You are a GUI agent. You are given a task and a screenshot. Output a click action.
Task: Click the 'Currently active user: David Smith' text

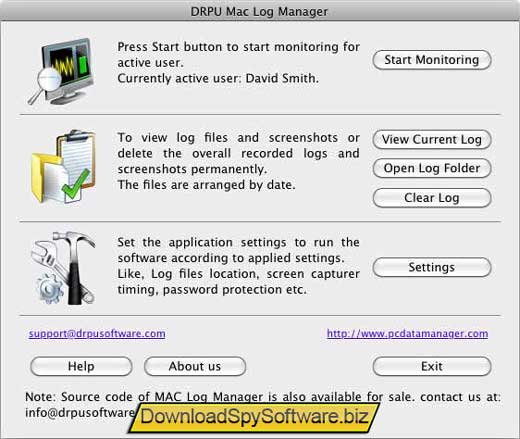click(x=218, y=78)
